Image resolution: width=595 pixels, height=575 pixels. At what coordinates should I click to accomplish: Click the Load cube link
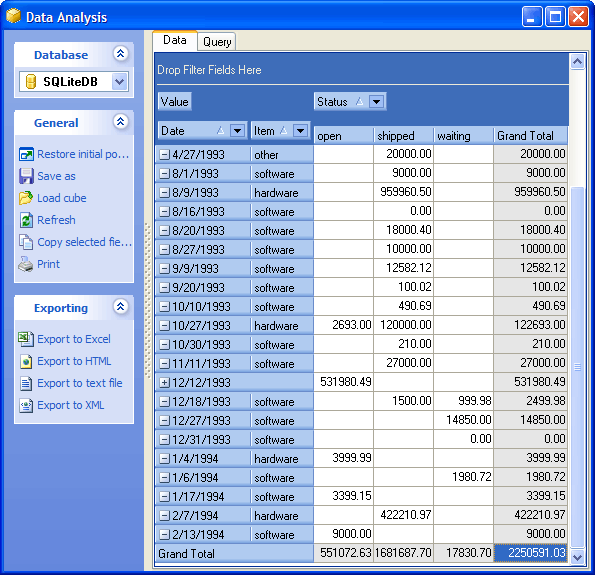[61, 198]
